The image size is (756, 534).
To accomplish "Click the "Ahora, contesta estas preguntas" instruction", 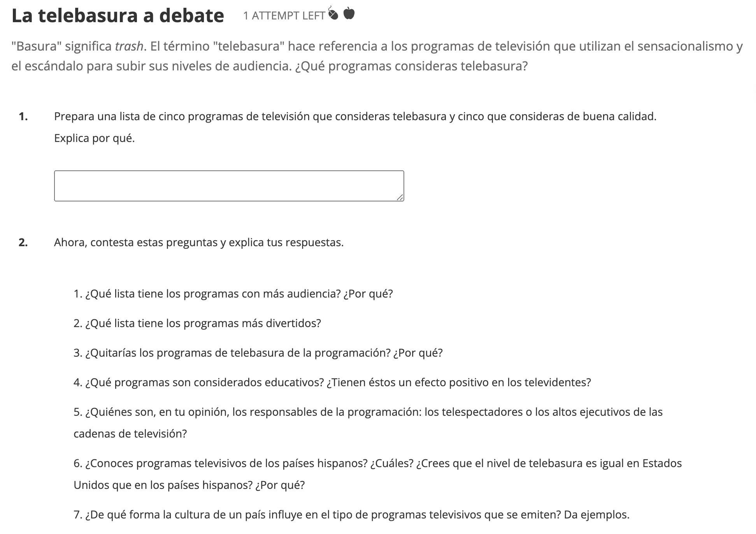I will tap(199, 242).
